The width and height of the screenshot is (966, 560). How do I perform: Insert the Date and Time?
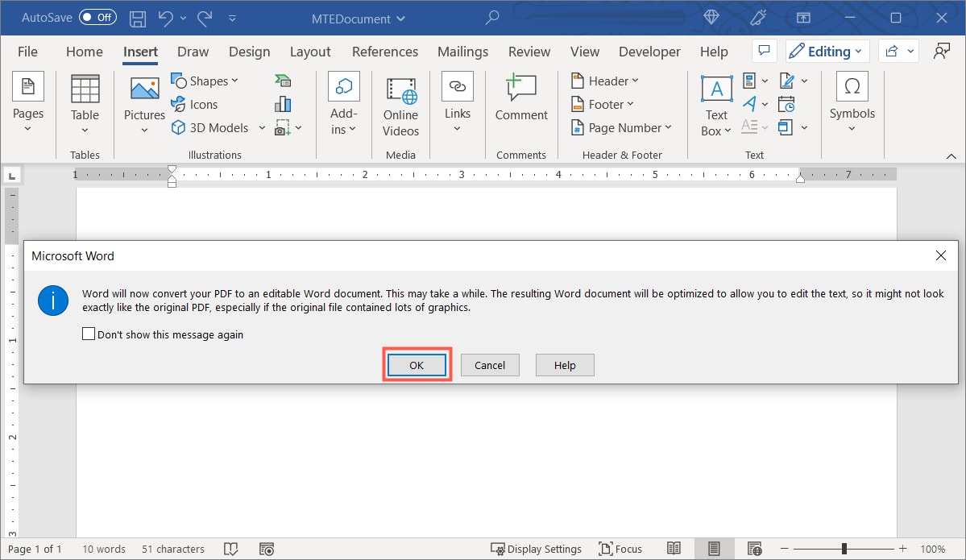[x=786, y=103]
